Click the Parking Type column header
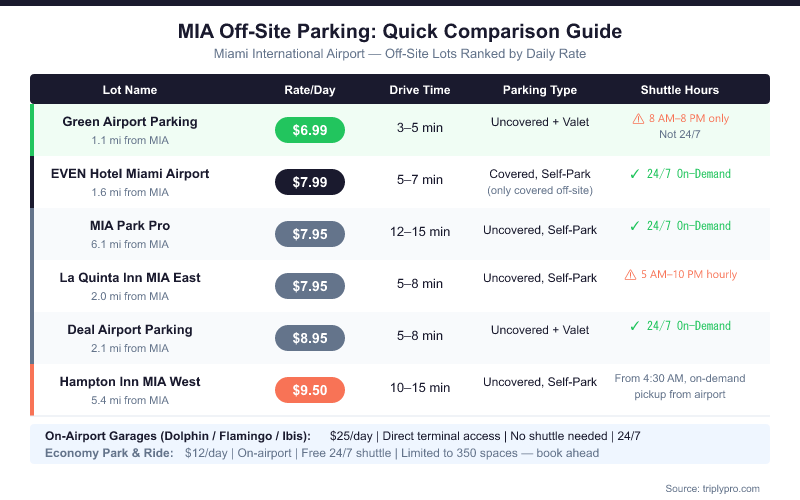 coord(540,90)
